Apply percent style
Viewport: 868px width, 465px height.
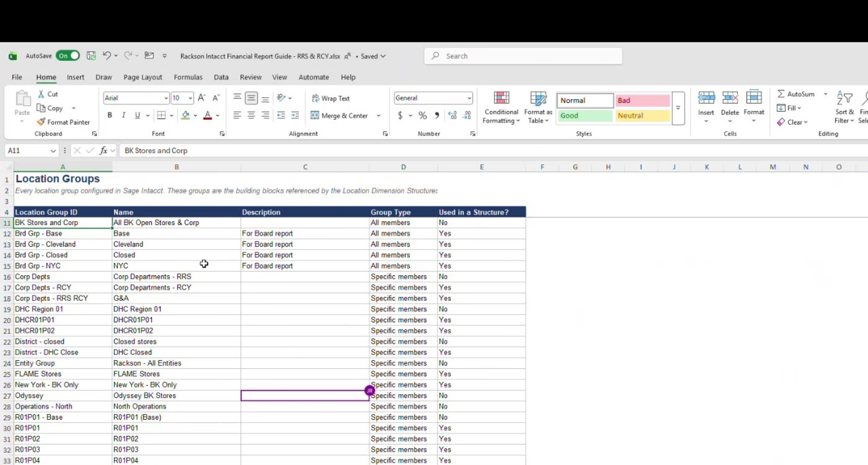click(422, 115)
